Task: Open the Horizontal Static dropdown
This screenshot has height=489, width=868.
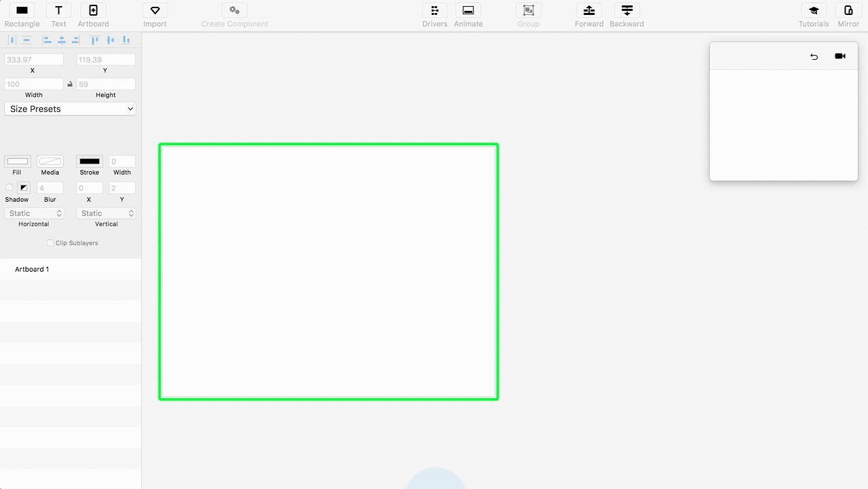Action: [x=34, y=213]
